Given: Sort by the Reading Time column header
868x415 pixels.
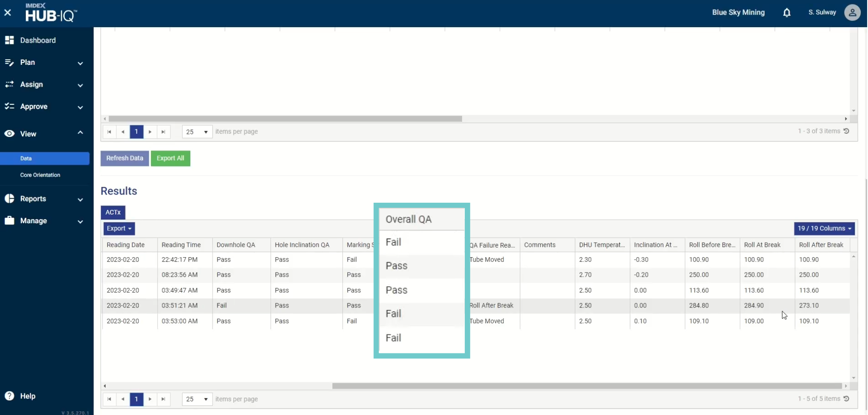Looking at the screenshot, I should click(x=181, y=245).
